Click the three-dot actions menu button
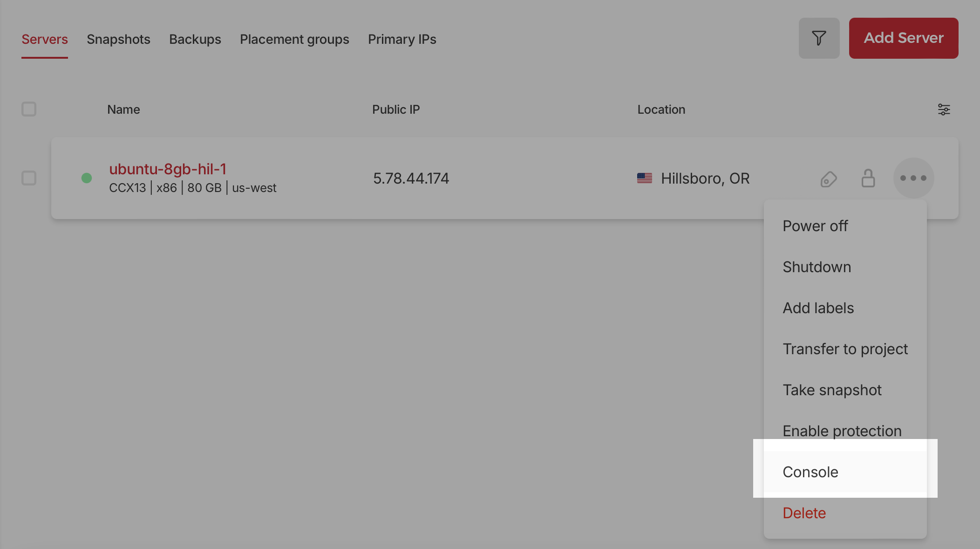Image resolution: width=980 pixels, height=549 pixels. [913, 178]
